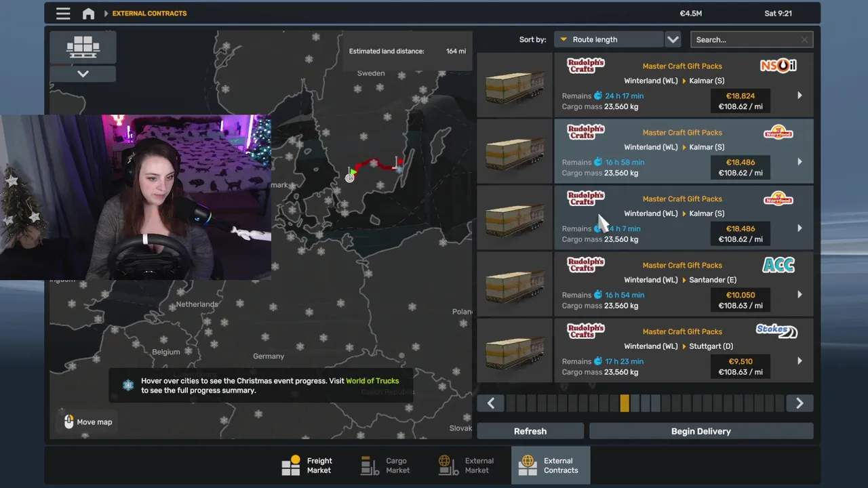Click the Begin Delivery button
The height and width of the screenshot is (488, 868).
click(701, 431)
